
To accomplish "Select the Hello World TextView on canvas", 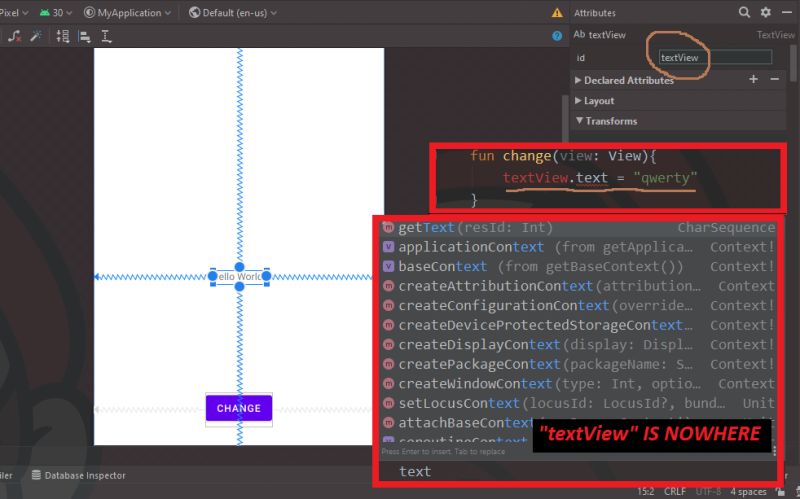I will (239, 277).
